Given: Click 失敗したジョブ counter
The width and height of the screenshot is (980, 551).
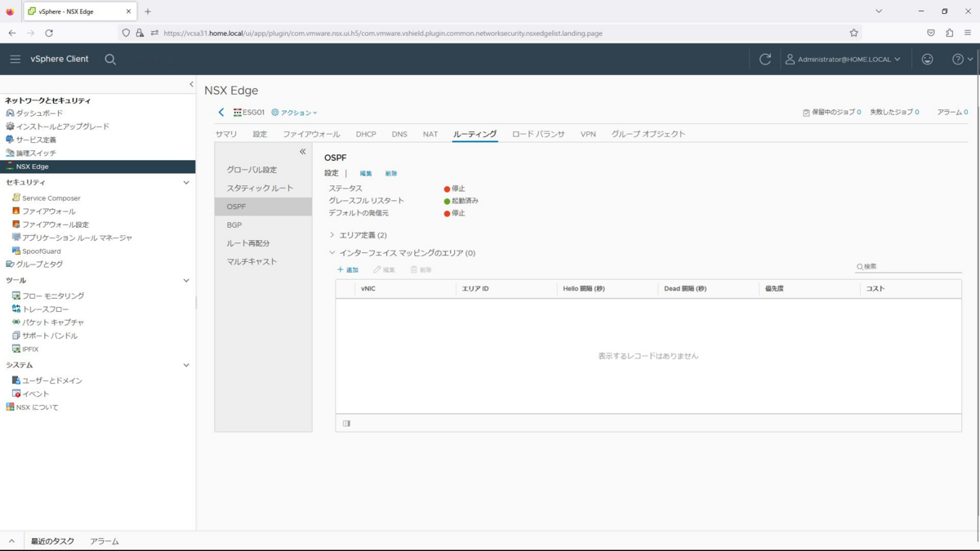Looking at the screenshot, I should point(894,113).
